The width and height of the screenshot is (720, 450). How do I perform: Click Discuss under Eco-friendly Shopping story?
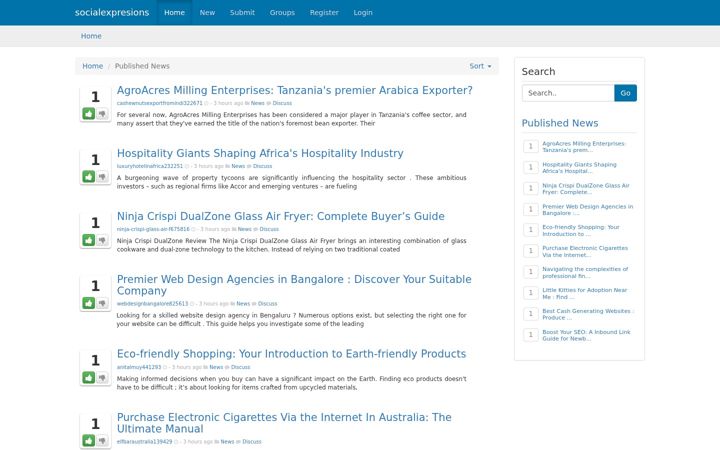[x=240, y=367]
